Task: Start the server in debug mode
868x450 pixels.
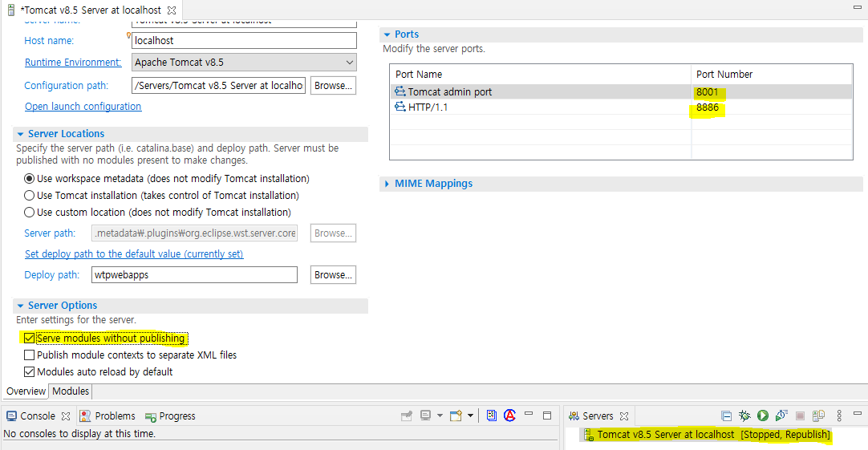Action: pyautogui.click(x=744, y=416)
